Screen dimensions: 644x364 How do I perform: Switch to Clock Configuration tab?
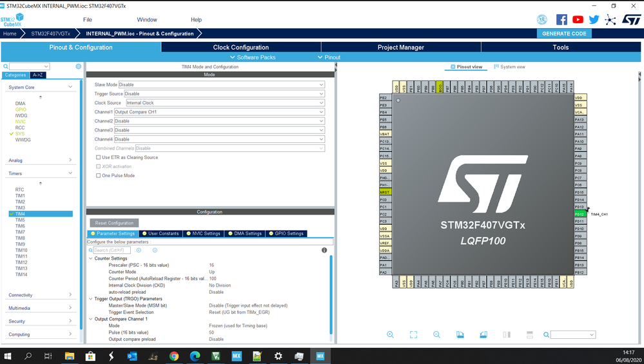tap(240, 47)
